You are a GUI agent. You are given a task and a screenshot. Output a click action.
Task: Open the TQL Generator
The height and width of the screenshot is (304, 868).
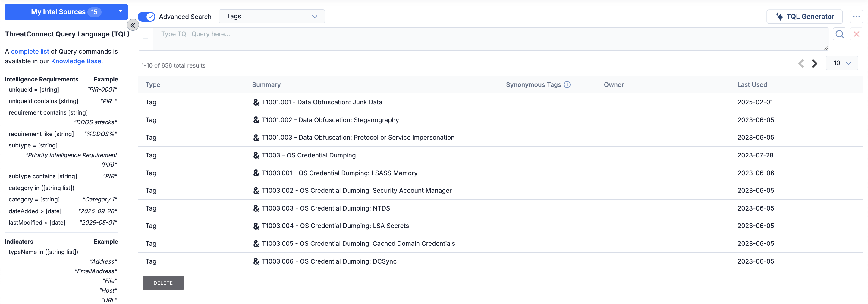point(804,17)
